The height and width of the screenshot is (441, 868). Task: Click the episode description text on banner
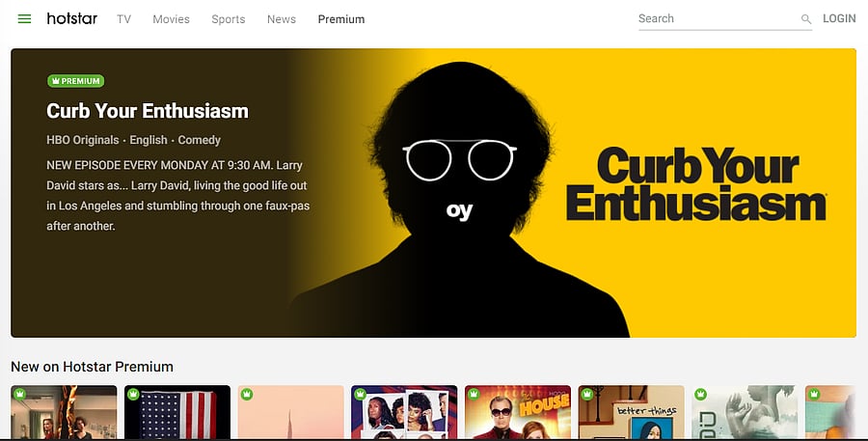(177, 196)
